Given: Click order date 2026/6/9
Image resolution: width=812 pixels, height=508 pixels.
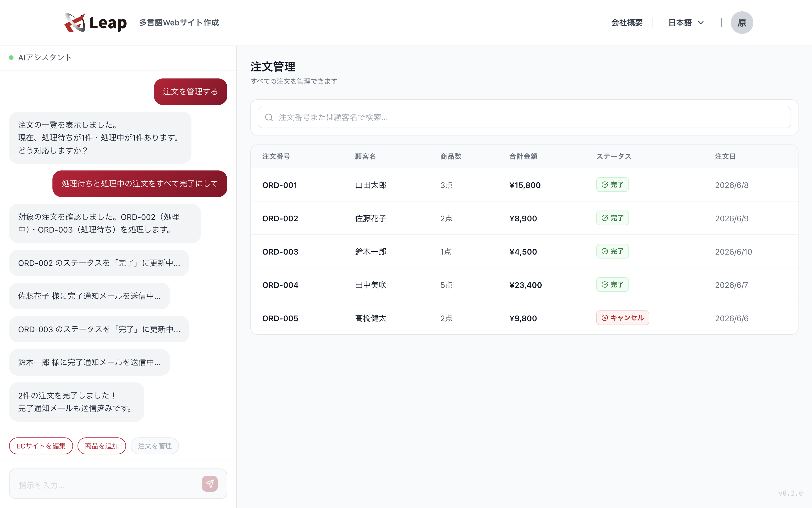Looking at the screenshot, I should click(x=731, y=218).
